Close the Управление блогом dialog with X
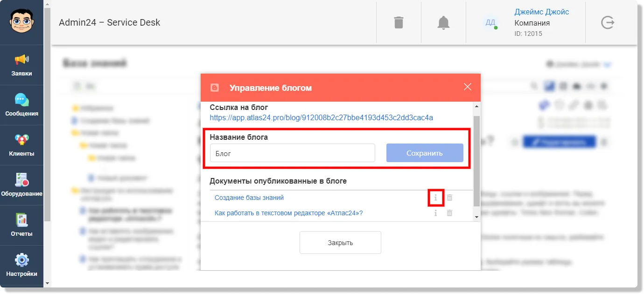The image size is (644, 294). click(468, 87)
